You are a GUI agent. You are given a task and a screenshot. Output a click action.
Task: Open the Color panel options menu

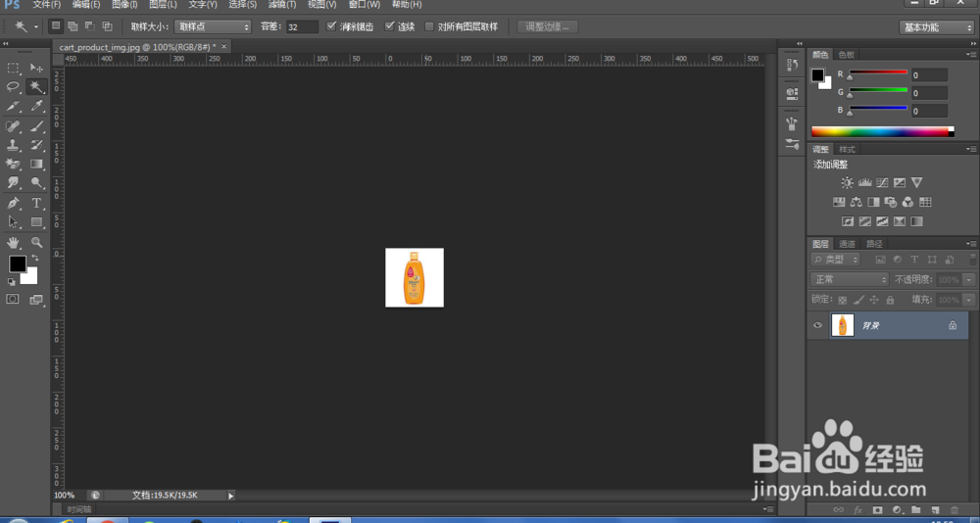971,55
